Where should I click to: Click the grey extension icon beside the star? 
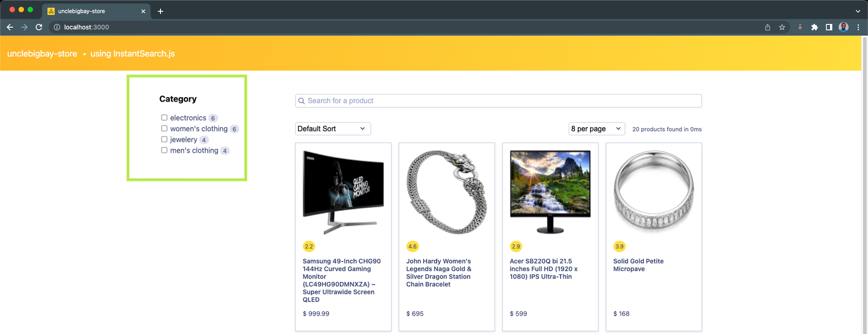click(800, 27)
